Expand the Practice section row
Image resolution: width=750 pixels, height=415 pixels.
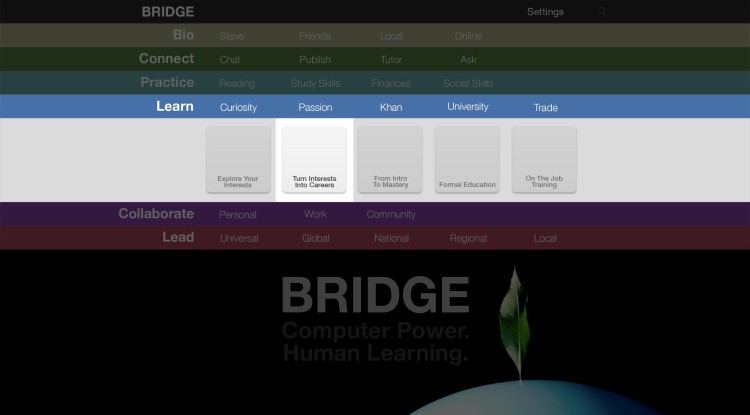coord(167,83)
